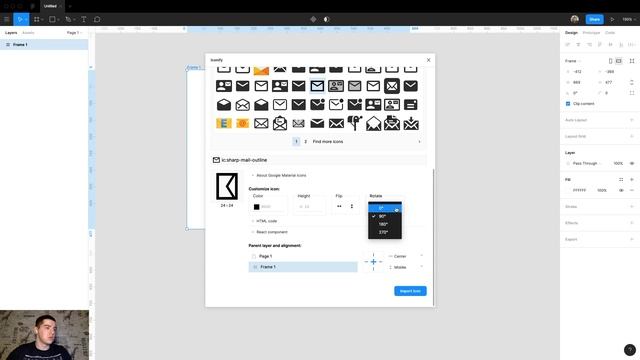Toggle independent corners icon

point(632,93)
